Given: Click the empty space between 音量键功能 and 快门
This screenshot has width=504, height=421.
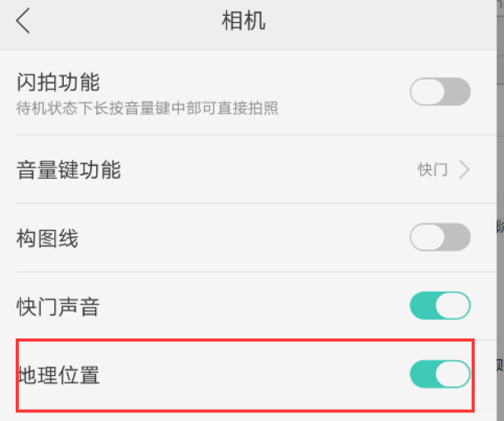Looking at the screenshot, I should coord(268,169).
